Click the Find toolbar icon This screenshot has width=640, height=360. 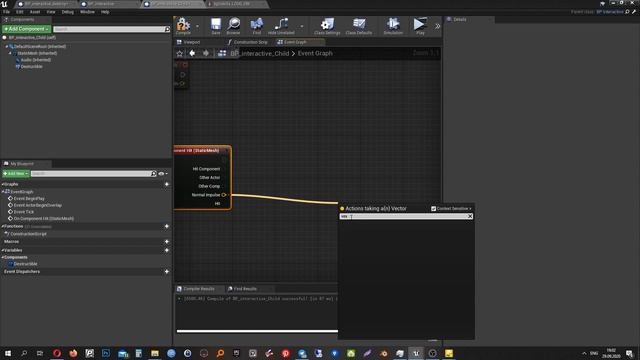256,26
